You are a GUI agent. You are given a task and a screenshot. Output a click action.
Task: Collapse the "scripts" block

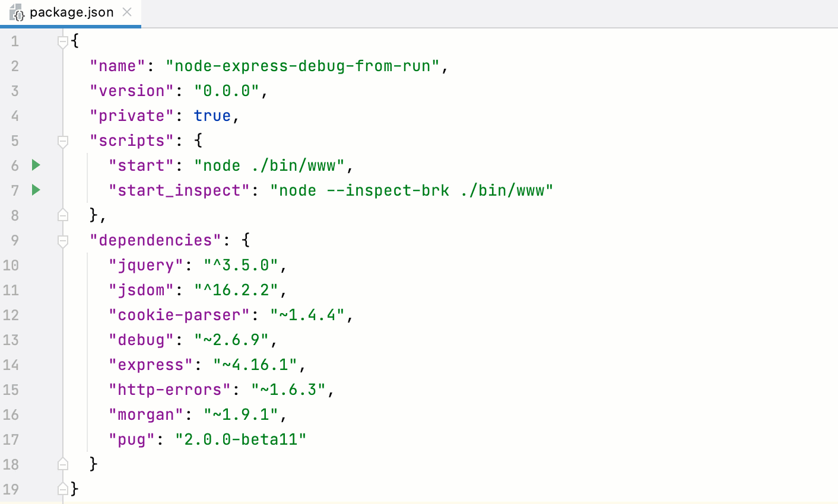[62, 141]
